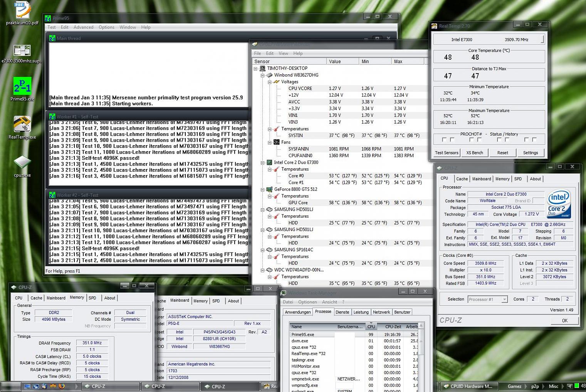The width and height of the screenshot is (586, 392).
Task: Collapse Voltages node in HWMonitor
Action: (x=270, y=82)
